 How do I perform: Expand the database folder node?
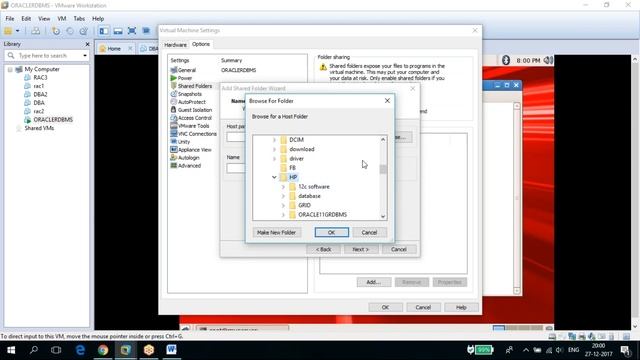(283, 196)
